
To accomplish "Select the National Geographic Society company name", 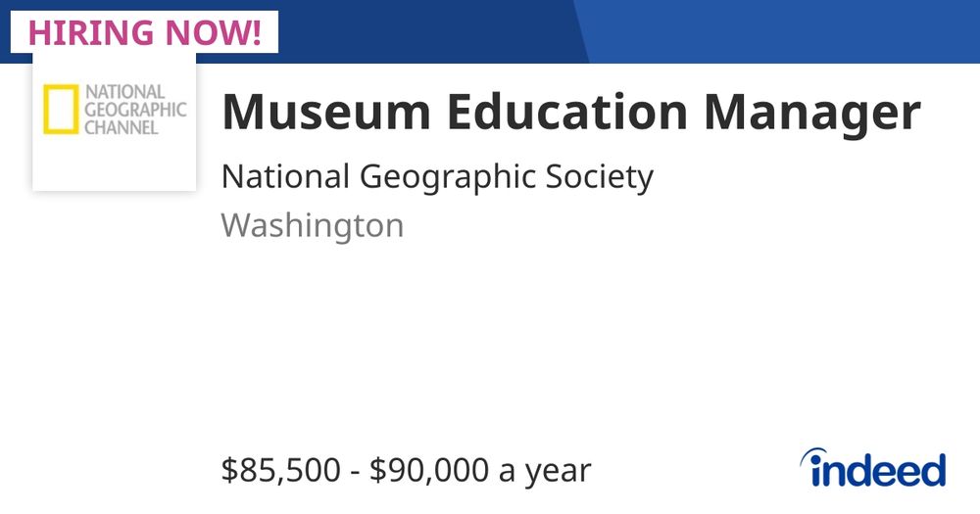I will [437, 177].
